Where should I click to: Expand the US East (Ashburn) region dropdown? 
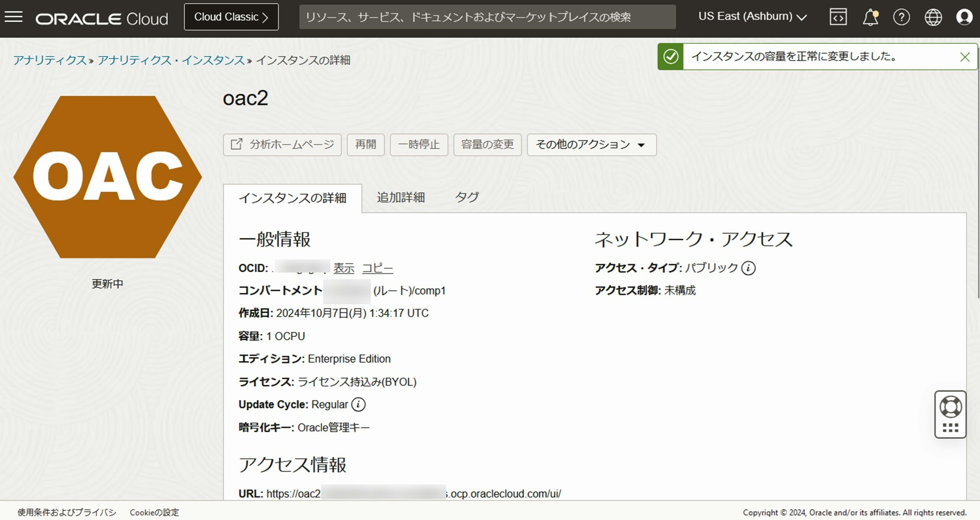point(752,17)
